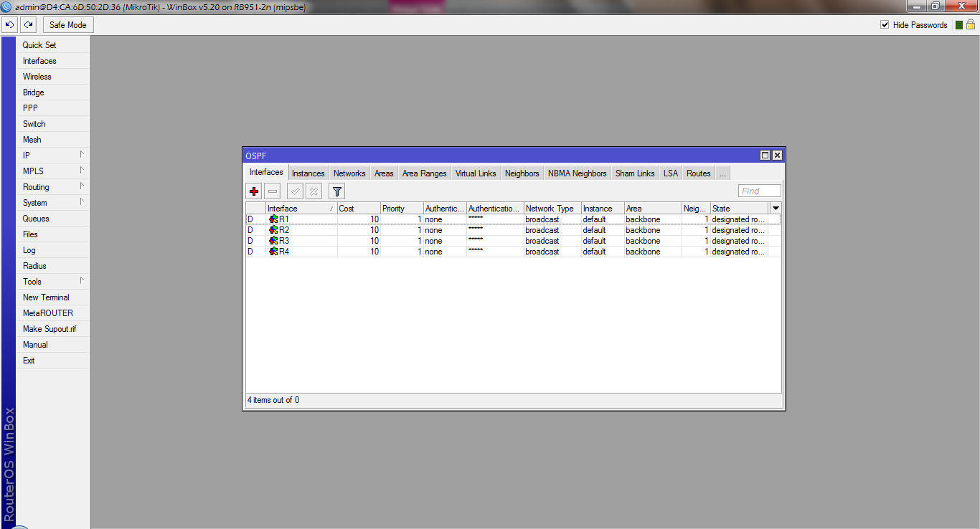
Task: Open the OSPF Routes tab
Action: tap(698, 173)
